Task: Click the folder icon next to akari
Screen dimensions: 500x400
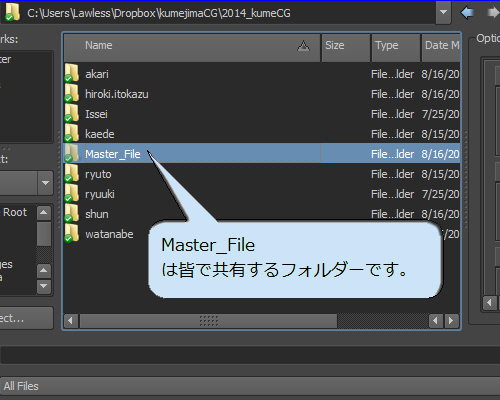Action: [72, 73]
